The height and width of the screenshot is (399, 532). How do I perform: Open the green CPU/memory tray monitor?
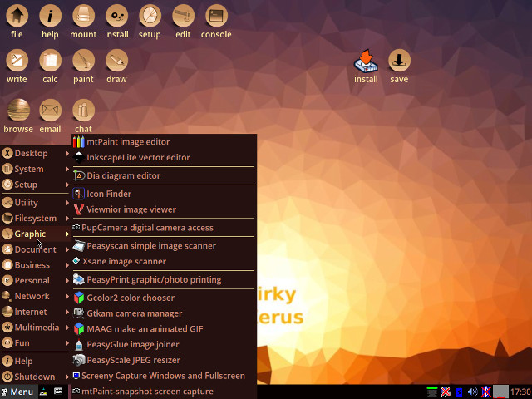[x=432, y=392]
